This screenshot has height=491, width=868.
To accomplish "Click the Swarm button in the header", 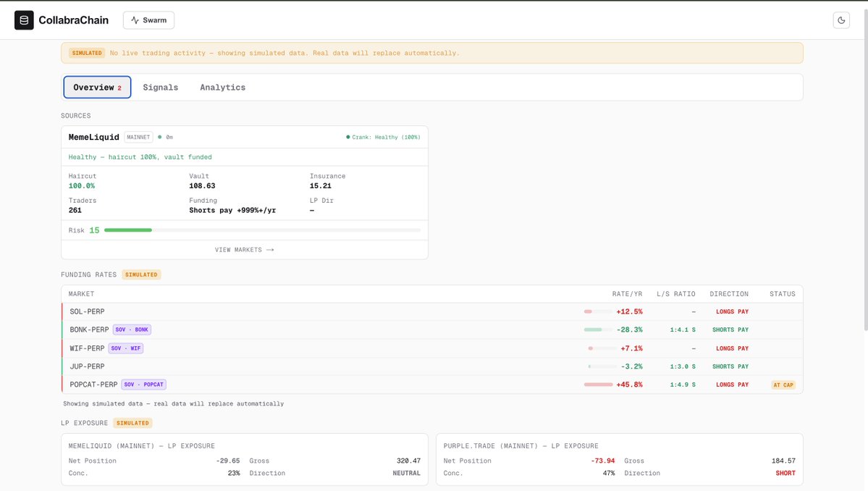I will (148, 20).
